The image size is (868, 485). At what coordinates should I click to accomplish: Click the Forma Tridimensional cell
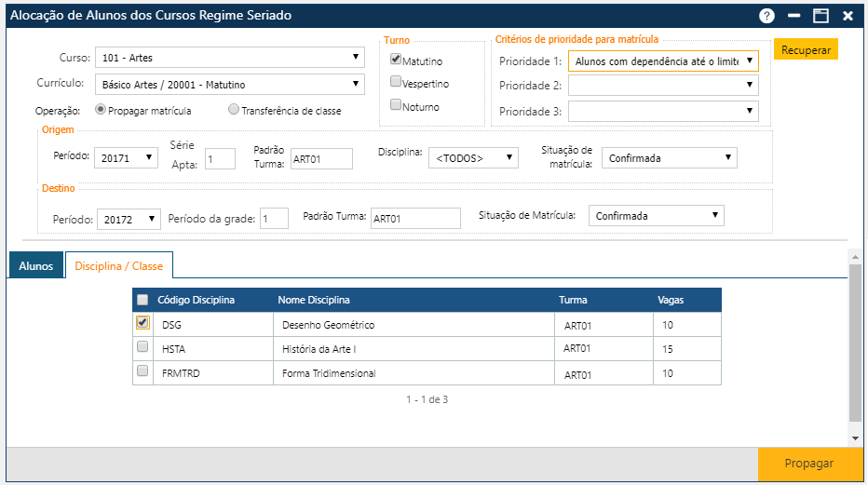[414, 373]
